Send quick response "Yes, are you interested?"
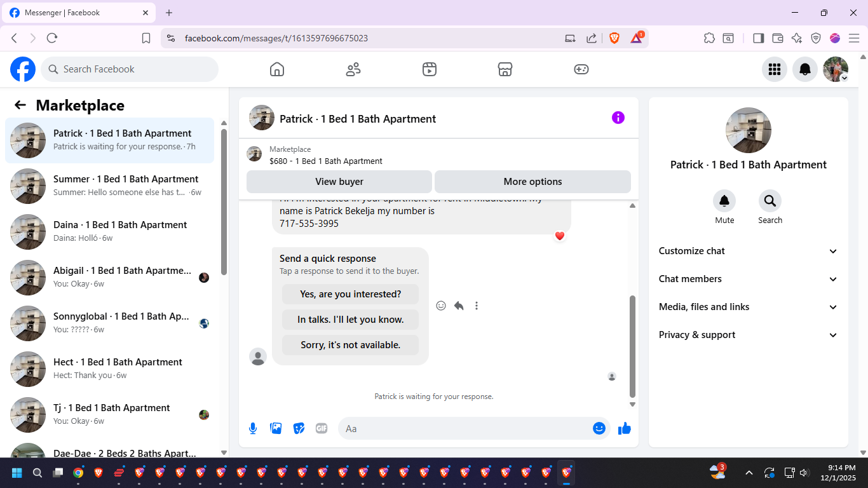Image resolution: width=868 pixels, height=488 pixels. (351, 294)
